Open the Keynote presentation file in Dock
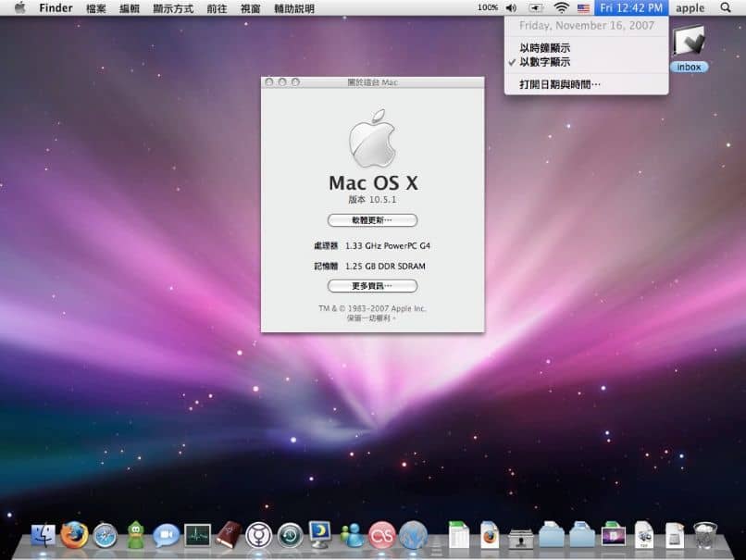The image size is (746, 560). click(614, 535)
